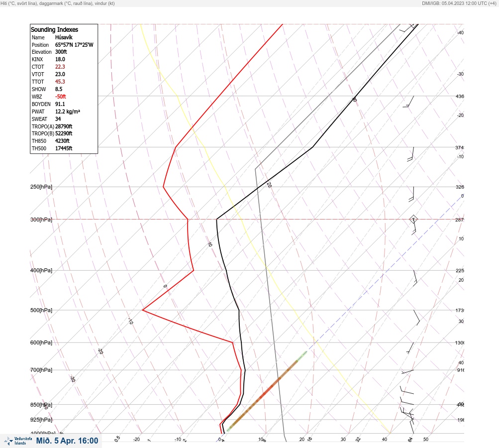Click the '600[hPa]' pressure label
499x448 pixels.
click(x=41, y=342)
